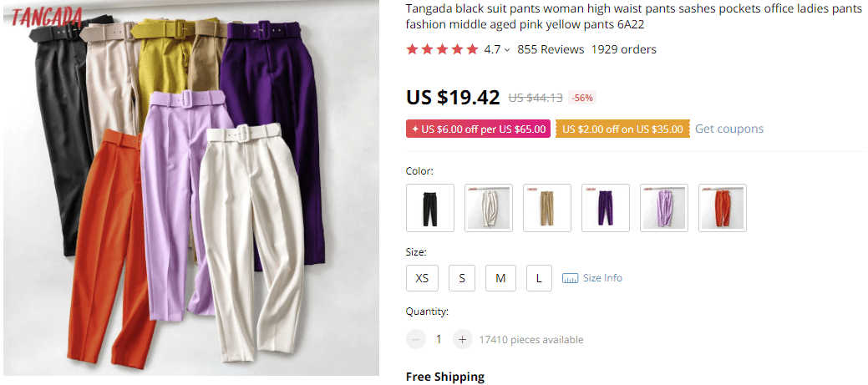Image resolution: width=868 pixels, height=385 pixels.
Task: Pick the dark purple pants swatch
Action: 606,207
